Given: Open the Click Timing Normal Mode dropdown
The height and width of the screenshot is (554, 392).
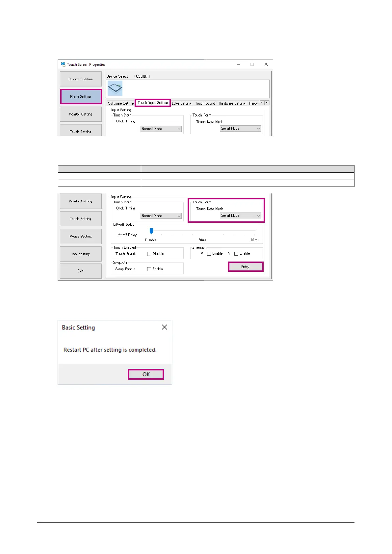Looking at the screenshot, I should coord(161,216).
